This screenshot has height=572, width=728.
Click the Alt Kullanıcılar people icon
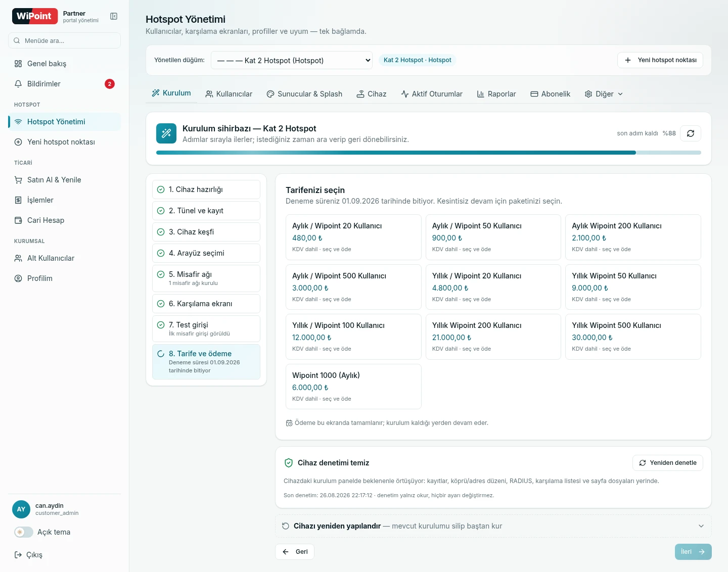point(18,258)
